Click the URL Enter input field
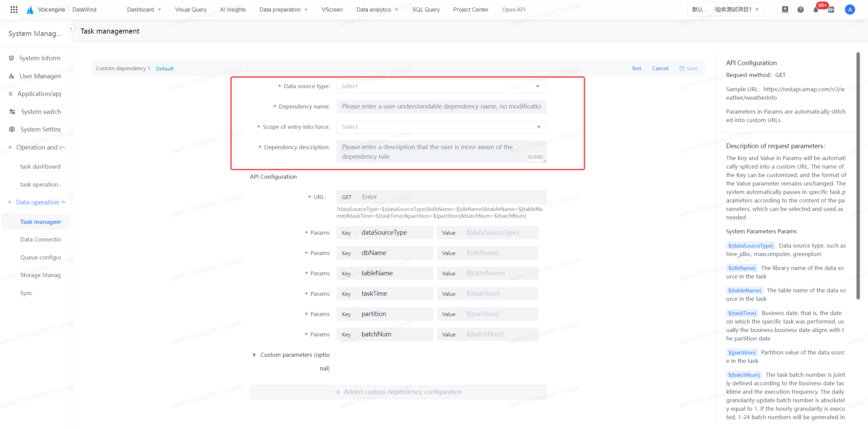Viewport: 868px width, 429px height. (x=451, y=197)
